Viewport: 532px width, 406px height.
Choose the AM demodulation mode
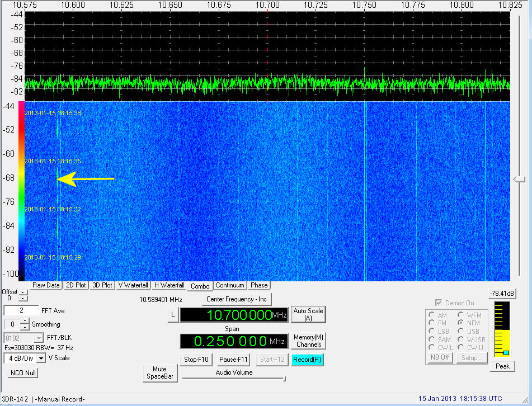pos(431,315)
